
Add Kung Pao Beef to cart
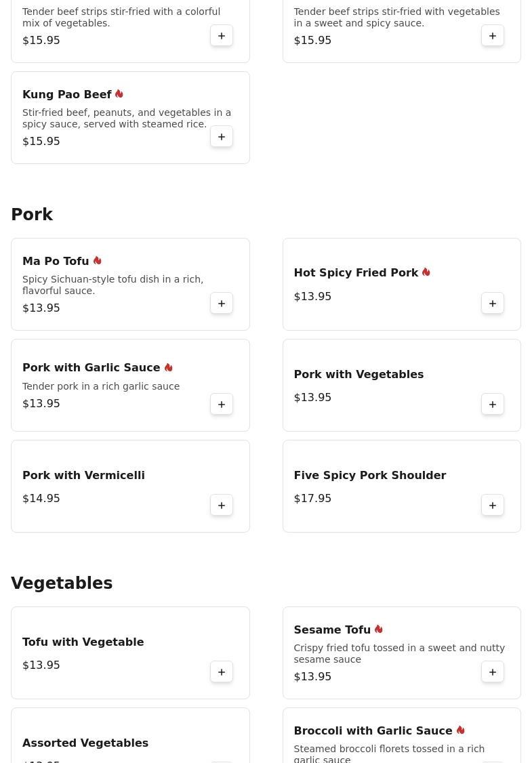222,137
